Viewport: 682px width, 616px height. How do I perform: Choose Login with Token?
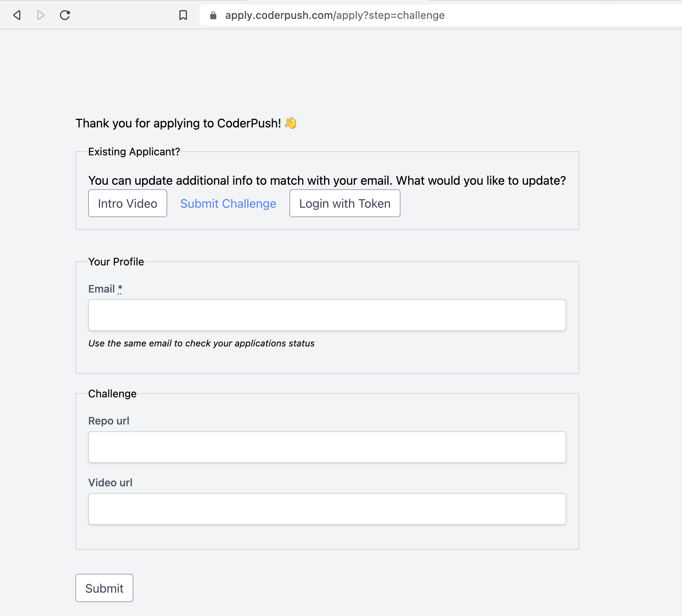344,204
